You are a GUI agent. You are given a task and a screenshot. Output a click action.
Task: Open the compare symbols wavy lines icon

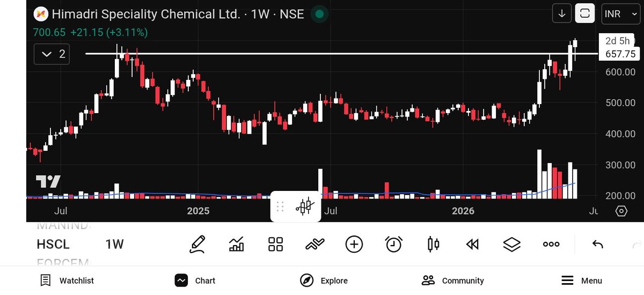(x=314, y=245)
